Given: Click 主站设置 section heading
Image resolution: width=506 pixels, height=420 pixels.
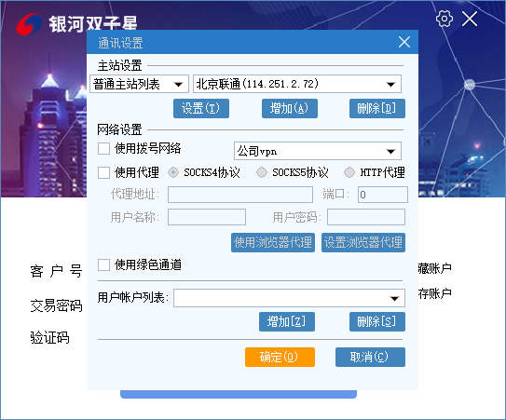Looking at the screenshot, I should tap(119, 66).
